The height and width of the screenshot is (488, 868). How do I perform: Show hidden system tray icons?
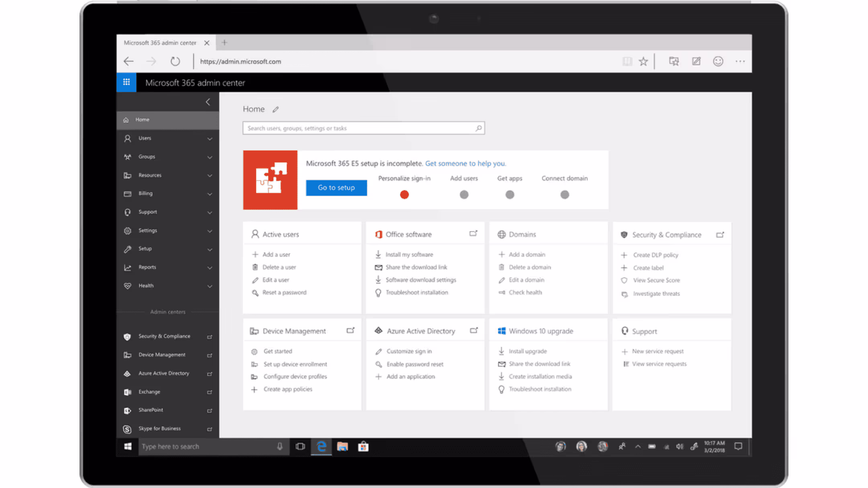coord(638,447)
